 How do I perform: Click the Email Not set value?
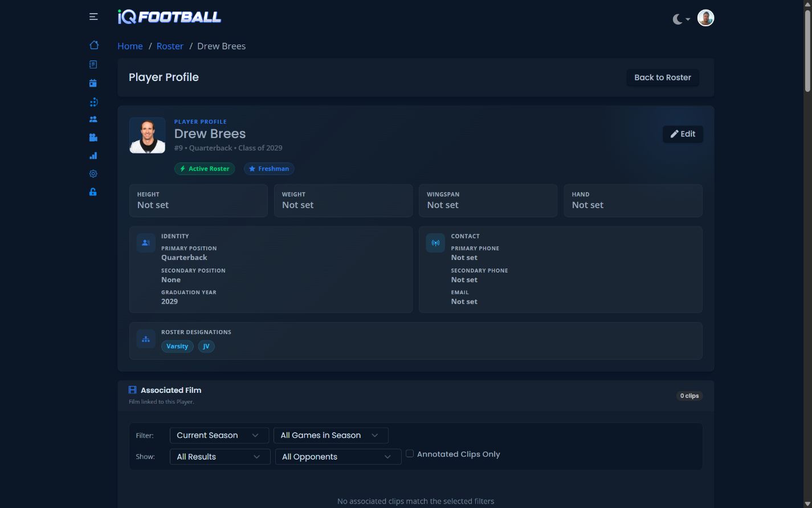point(464,302)
